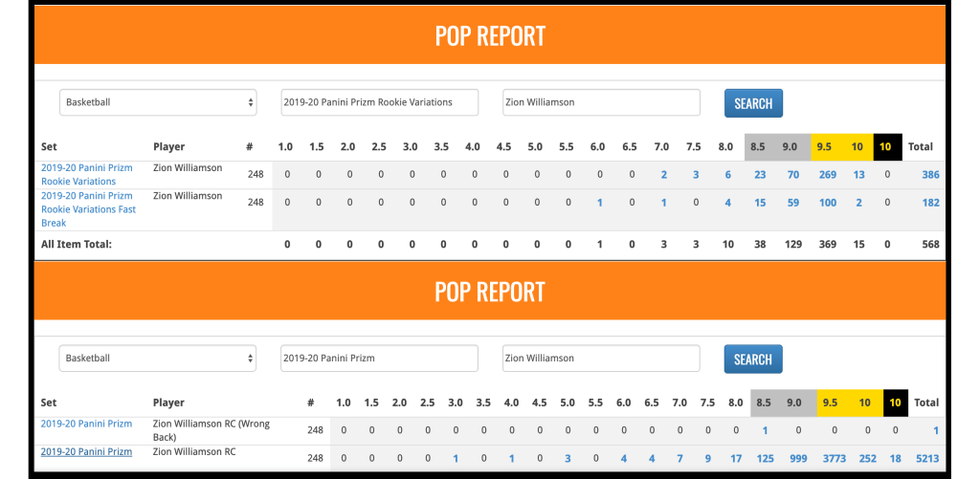Click the upper table 'Total' column header
The image size is (980, 479).
coord(921,147)
